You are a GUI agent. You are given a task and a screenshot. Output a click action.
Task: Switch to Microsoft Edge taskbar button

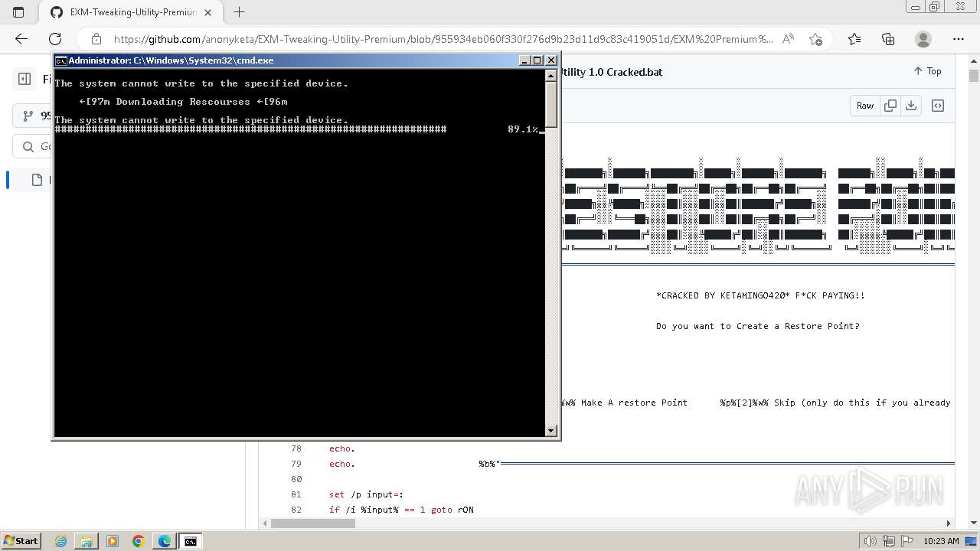[164, 541]
